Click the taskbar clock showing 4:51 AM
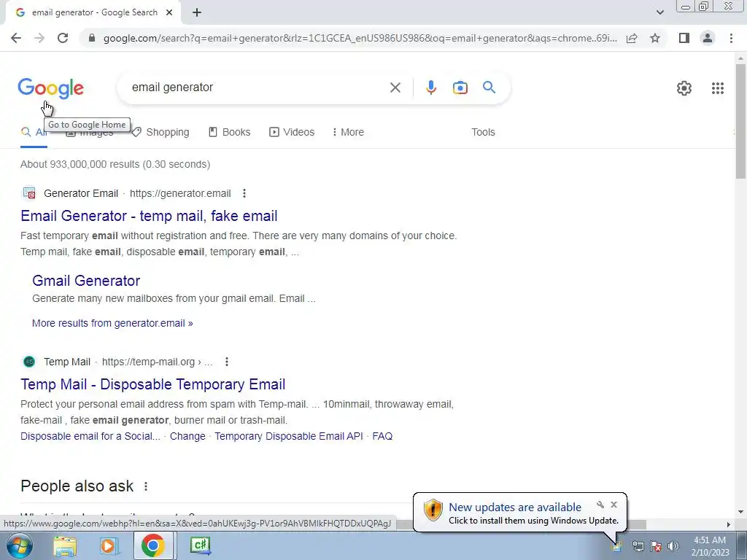 pos(710,546)
